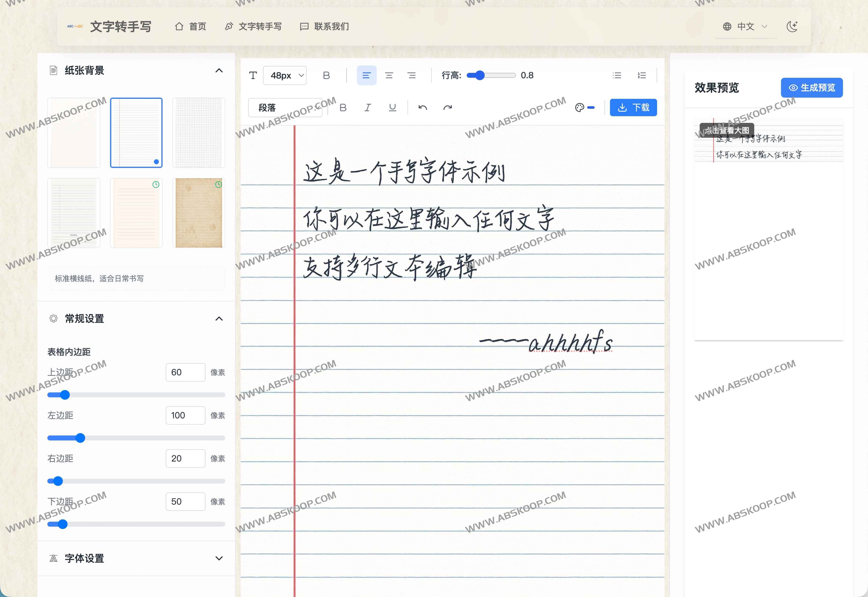Switch to dark mode moon icon
The width and height of the screenshot is (868, 597).
click(792, 27)
